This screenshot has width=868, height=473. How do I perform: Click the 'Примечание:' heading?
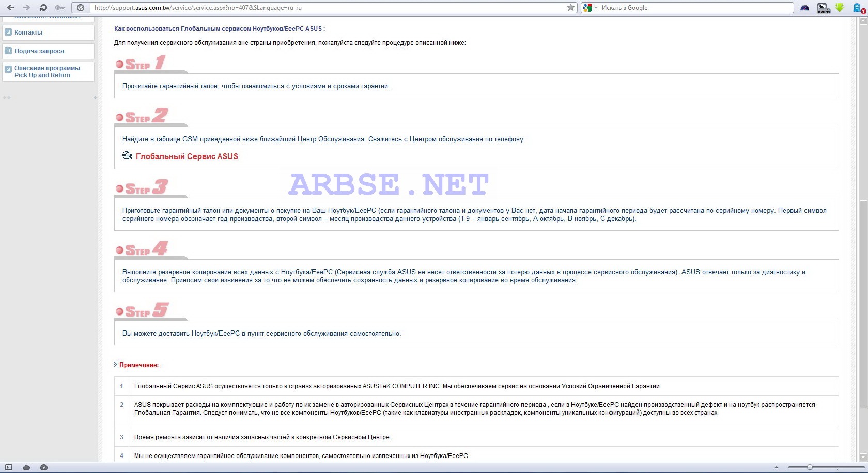[139, 365]
